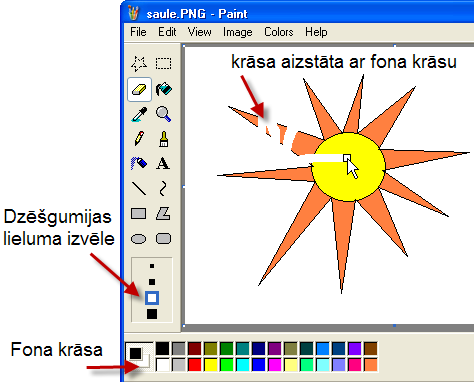Select the Pencil tool
Image resolution: width=475 pixels, height=384 pixels.
(x=139, y=139)
